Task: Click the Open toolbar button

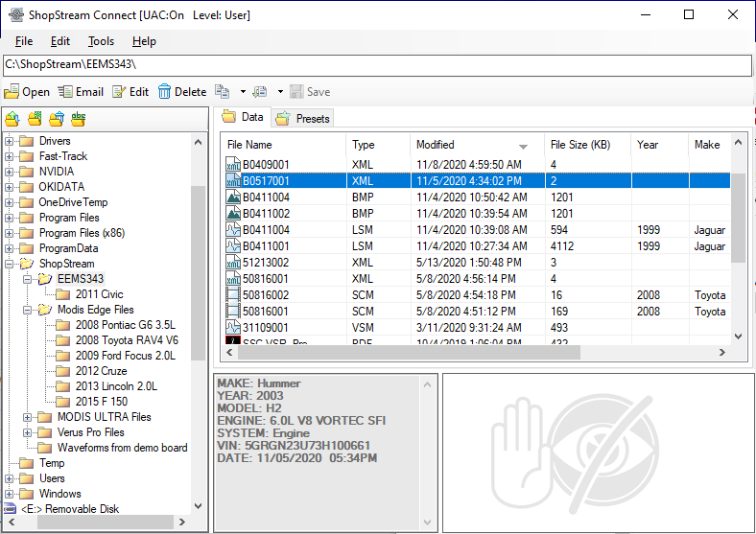Action: [x=27, y=92]
